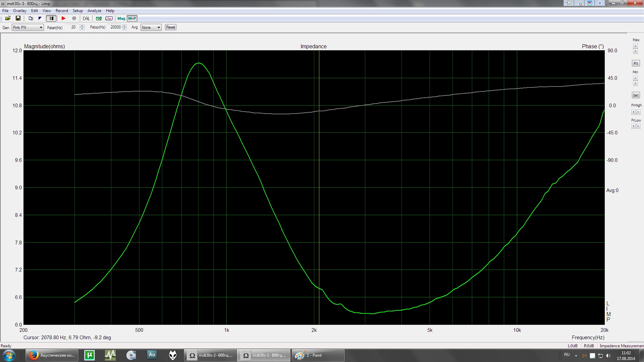Switch to Mag magnitude-only view
Screen dimensions: 644x362
[121, 18]
